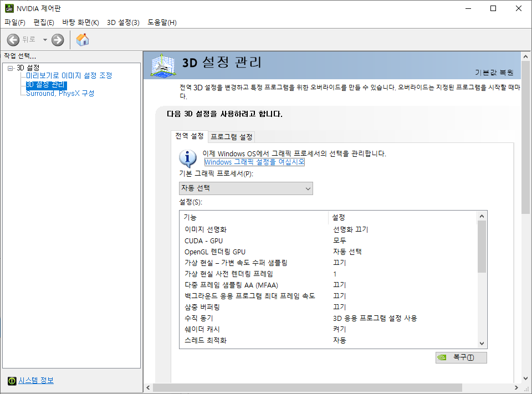This screenshot has width=532, height=394.
Task: Open the 바탕 화면(K) menu
Action: [x=80, y=22]
